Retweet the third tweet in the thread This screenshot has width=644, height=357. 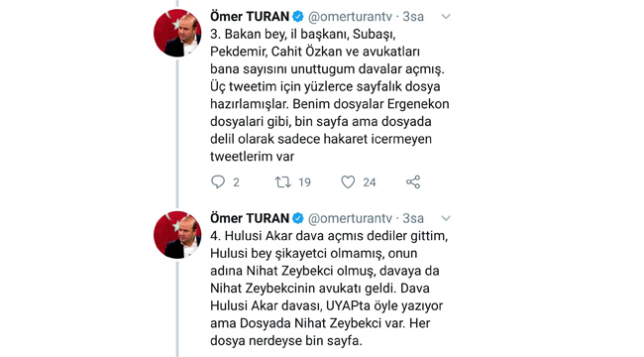pyautogui.click(x=282, y=181)
